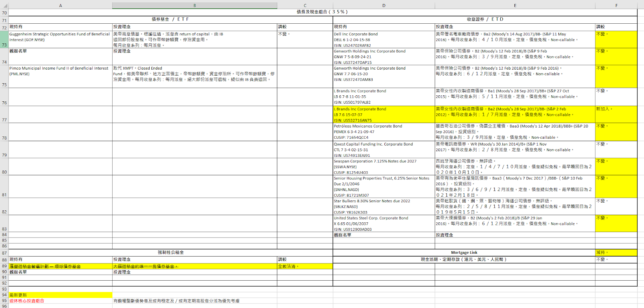
Task: Select row 96 header
Action: (x=4, y=306)
